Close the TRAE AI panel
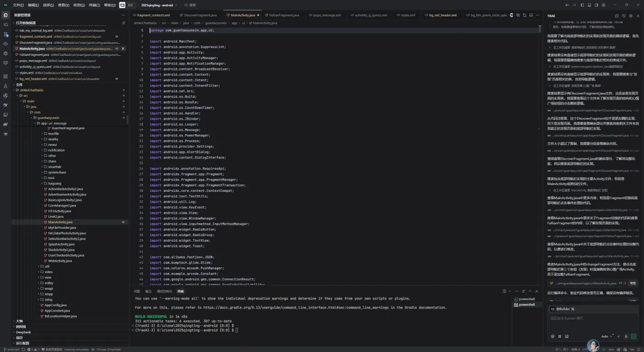 tap(638, 16)
